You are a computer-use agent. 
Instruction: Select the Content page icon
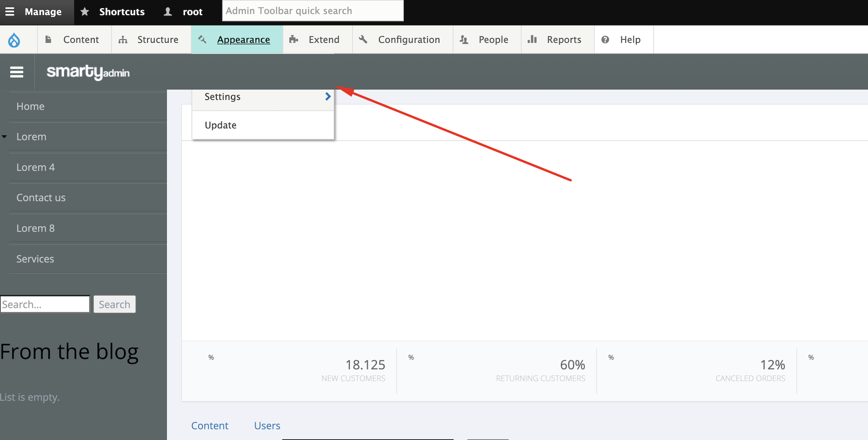coord(49,39)
